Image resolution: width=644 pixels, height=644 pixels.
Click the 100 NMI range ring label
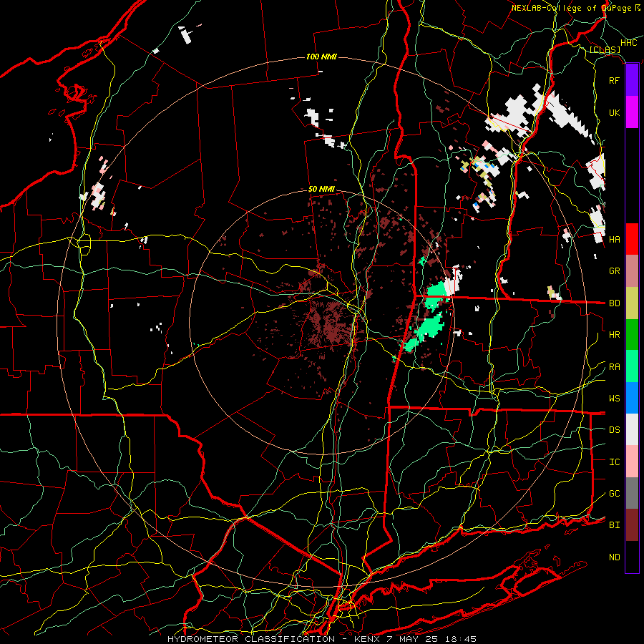[x=321, y=57]
